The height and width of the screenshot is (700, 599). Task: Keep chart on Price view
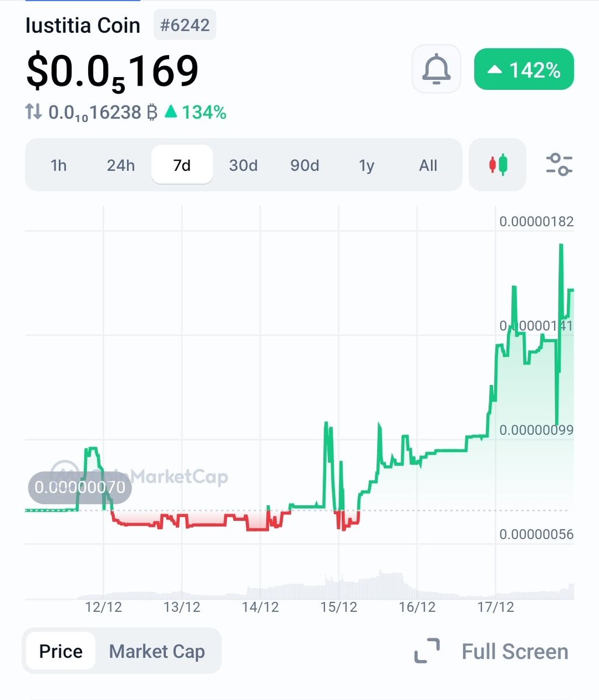[x=61, y=651]
